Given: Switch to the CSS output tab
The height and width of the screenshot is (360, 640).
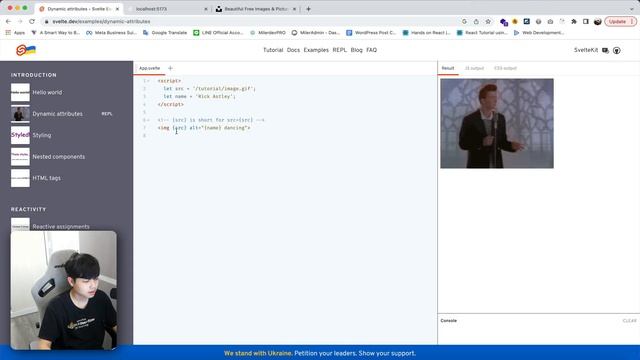Looking at the screenshot, I should click(x=505, y=68).
